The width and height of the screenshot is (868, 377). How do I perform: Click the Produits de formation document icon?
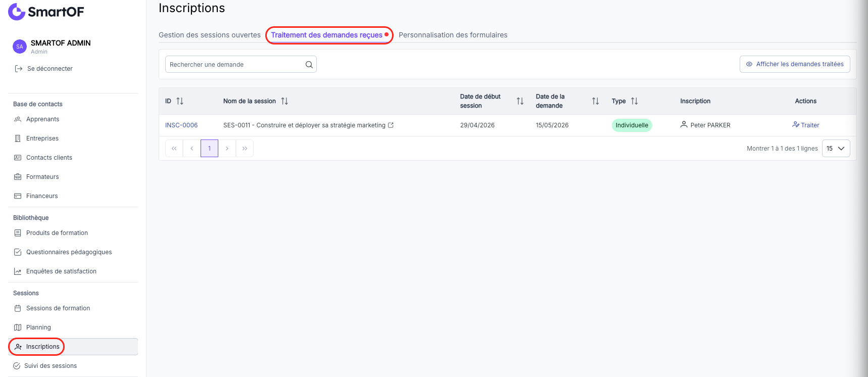pyautogui.click(x=18, y=233)
